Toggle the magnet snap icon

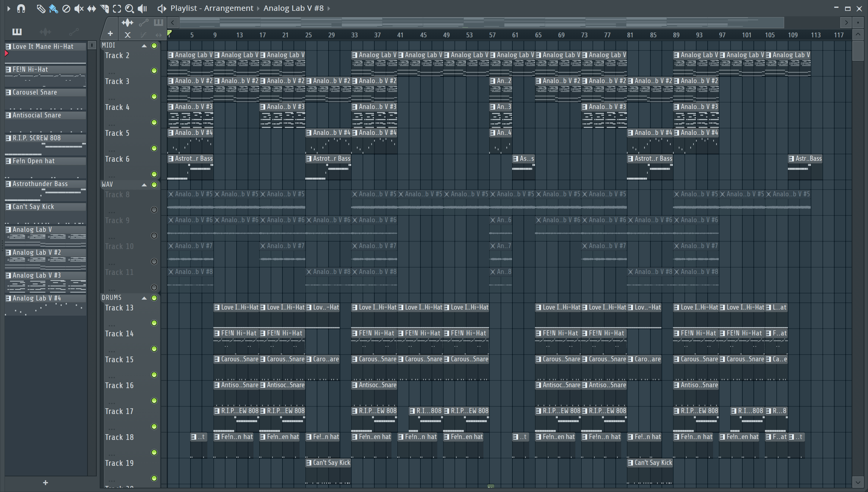point(21,8)
